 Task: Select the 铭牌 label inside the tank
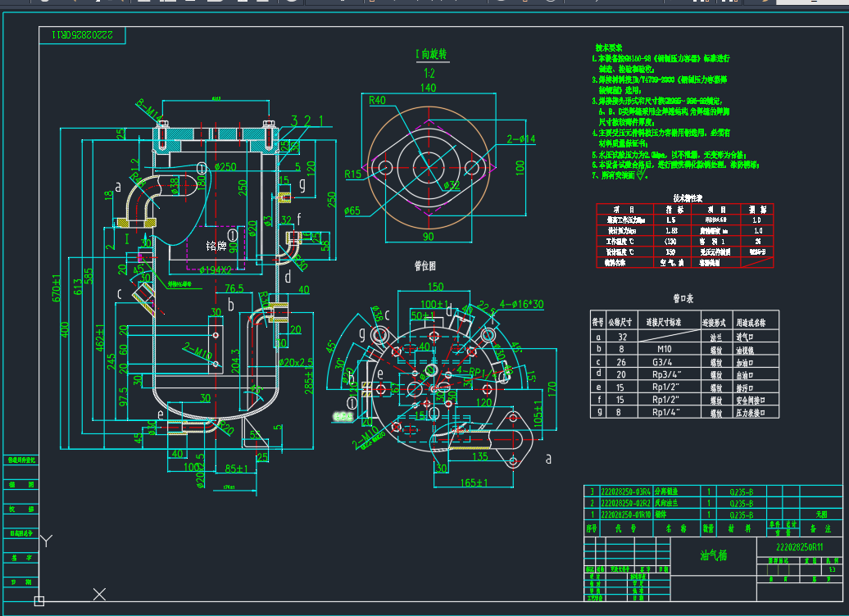(x=216, y=247)
